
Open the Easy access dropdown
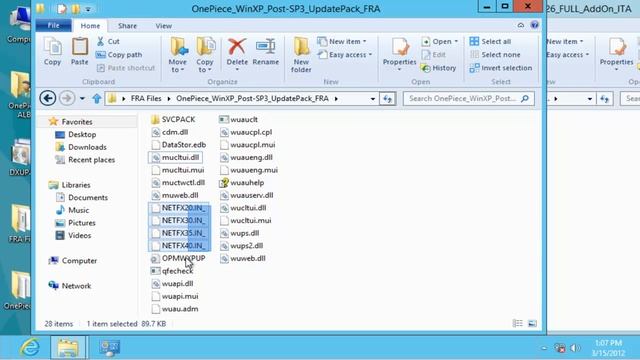[345, 55]
